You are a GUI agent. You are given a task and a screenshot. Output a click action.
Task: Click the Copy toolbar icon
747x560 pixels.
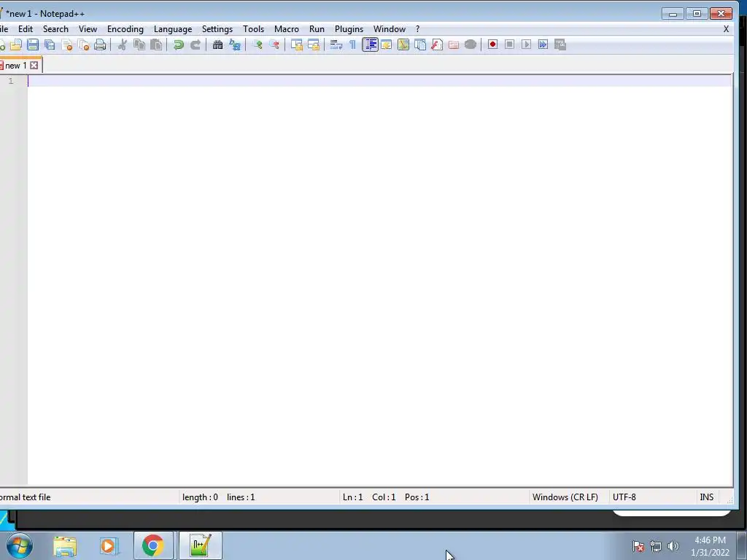pyautogui.click(x=139, y=44)
